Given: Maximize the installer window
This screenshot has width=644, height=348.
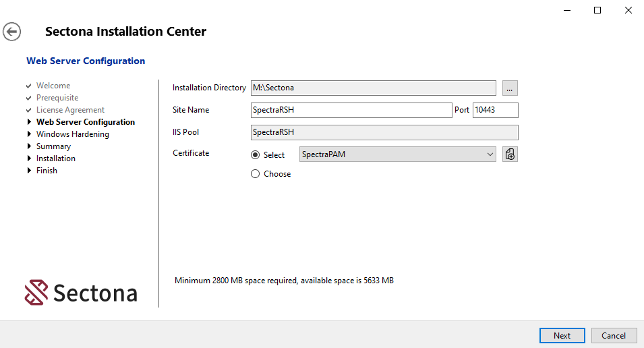Looking at the screenshot, I should click(597, 10).
